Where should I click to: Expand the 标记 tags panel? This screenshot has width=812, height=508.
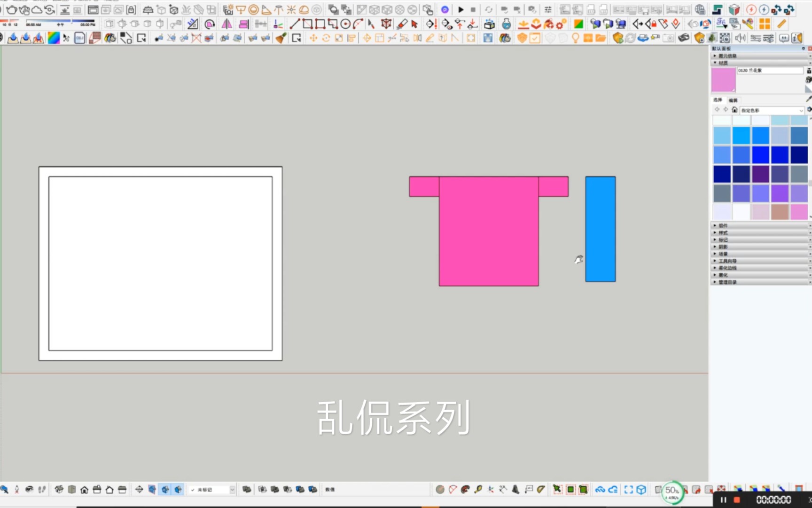(x=760, y=240)
